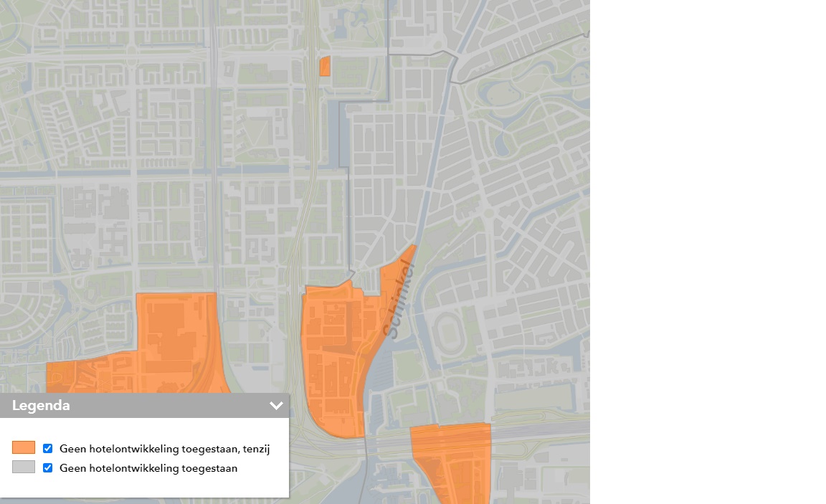Click the oval stadium outline on map

[449, 333]
